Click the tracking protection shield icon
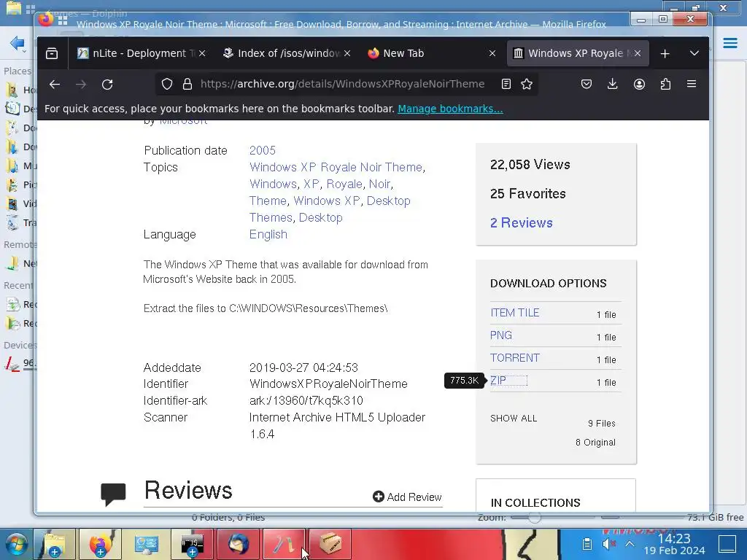The image size is (747, 560). (x=167, y=85)
